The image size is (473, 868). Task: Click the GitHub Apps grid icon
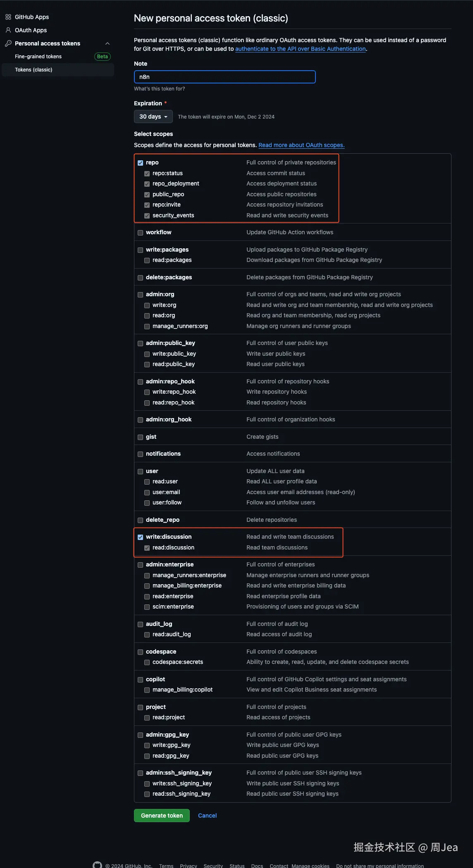[8, 17]
